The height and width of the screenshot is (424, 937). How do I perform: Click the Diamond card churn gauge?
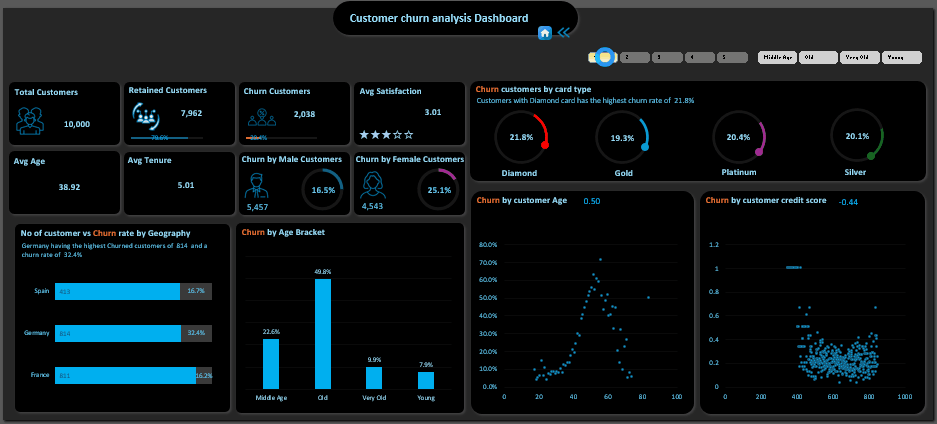tap(521, 137)
